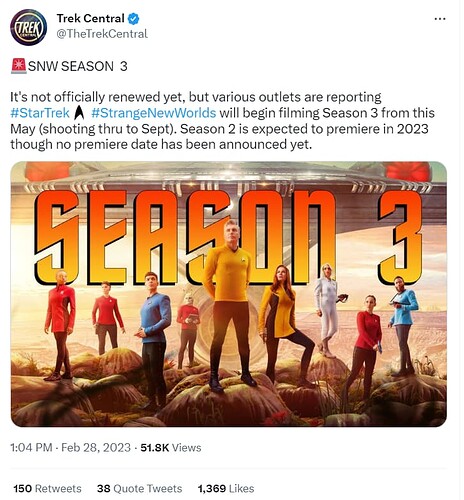Click the tweet body text paragraph
This screenshot has width=464, height=500.
pyautogui.click(x=223, y=121)
